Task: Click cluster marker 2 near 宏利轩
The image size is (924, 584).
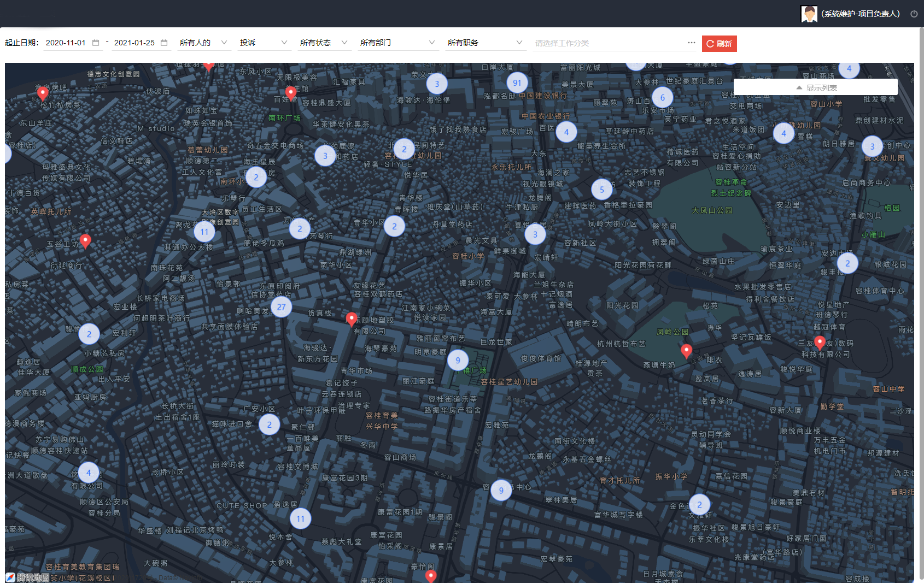Action: coord(89,334)
